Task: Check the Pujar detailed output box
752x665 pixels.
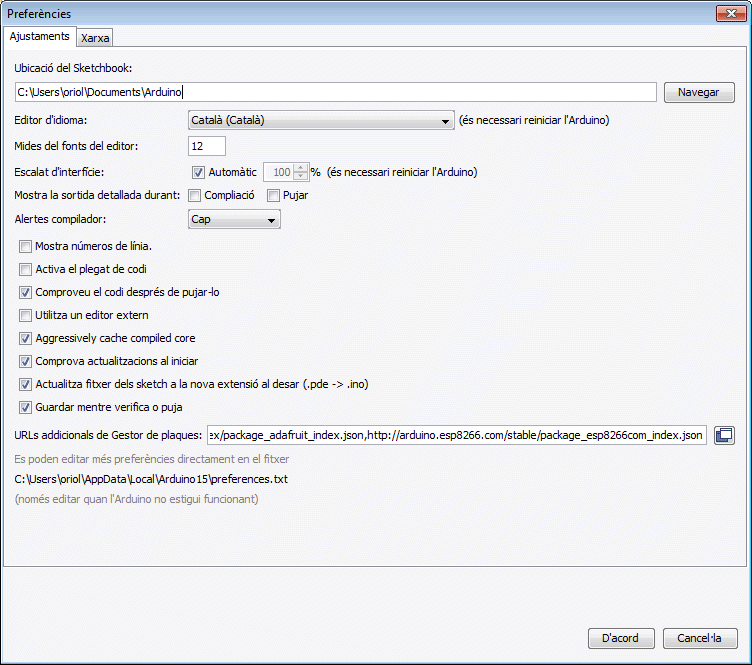Action: (274, 195)
